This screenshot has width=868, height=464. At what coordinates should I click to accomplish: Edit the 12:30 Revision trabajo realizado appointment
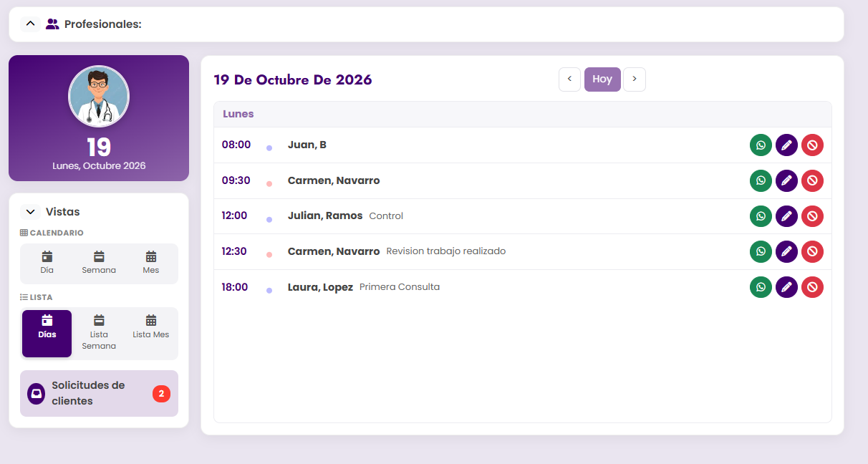(x=786, y=251)
